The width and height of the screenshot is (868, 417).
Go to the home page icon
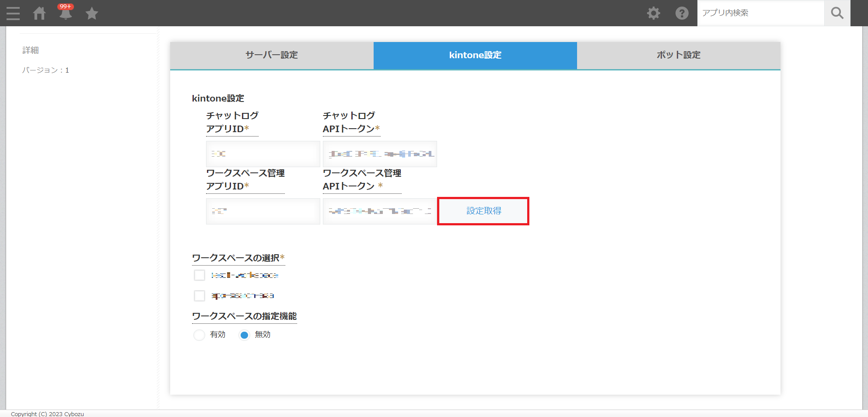coord(39,13)
